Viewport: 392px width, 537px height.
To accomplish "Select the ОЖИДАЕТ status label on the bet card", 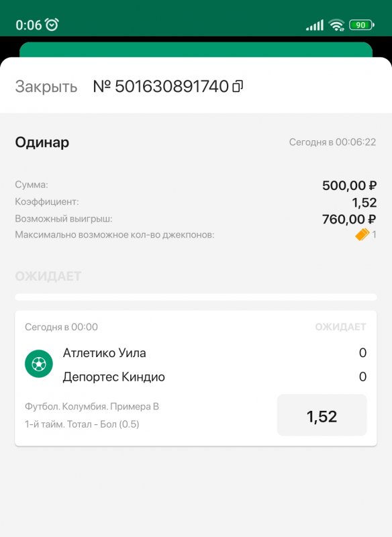I will click(340, 327).
